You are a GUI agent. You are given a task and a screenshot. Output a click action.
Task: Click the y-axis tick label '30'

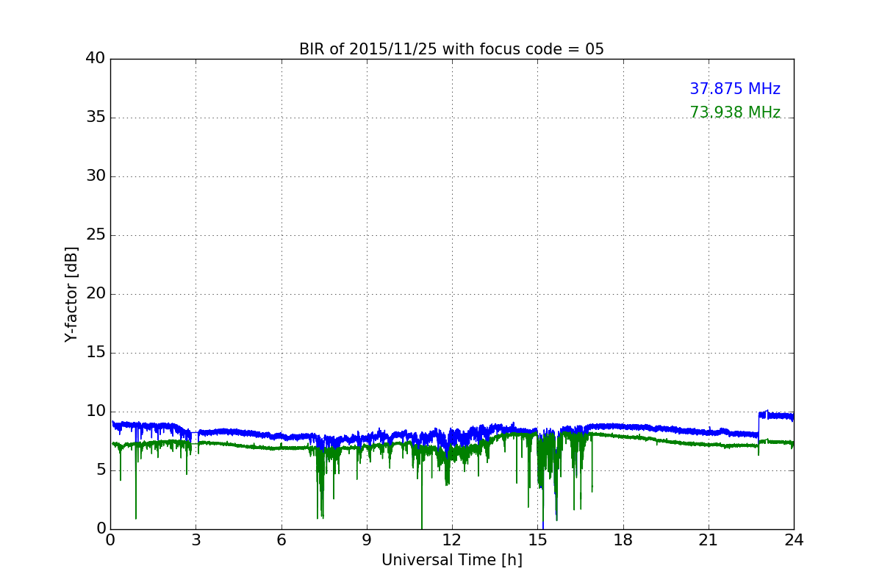click(96, 176)
